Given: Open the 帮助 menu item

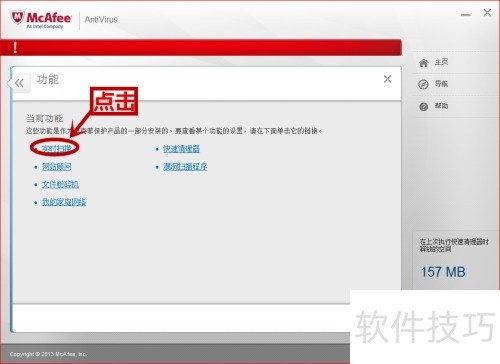Looking at the screenshot, I should pyautogui.click(x=441, y=106).
